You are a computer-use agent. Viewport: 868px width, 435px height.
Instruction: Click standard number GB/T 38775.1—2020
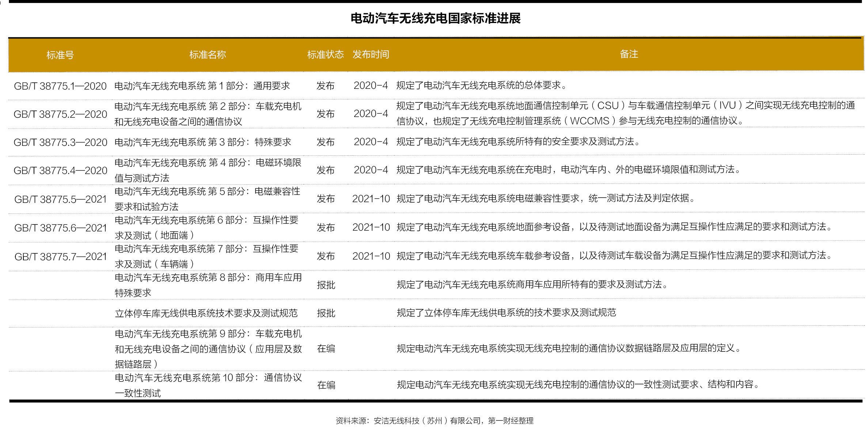tap(60, 86)
